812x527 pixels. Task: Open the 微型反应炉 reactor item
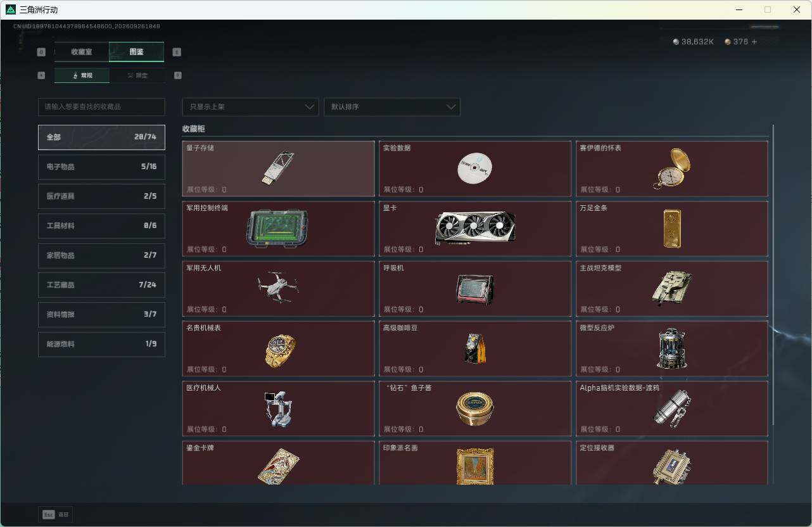click(672, 348)
